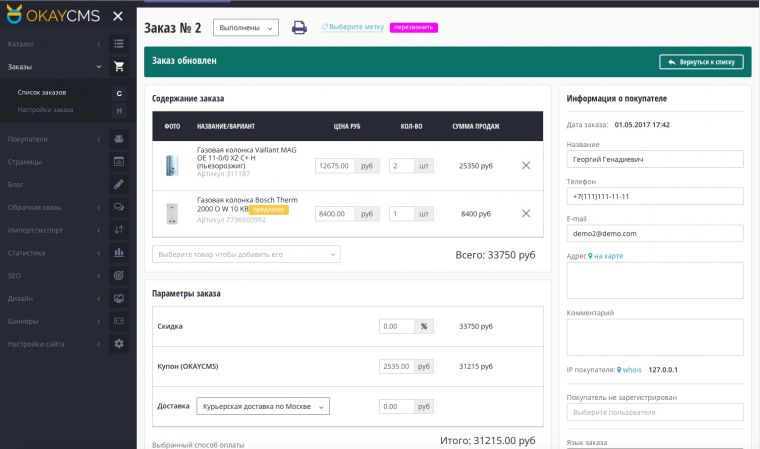Click the Site Settings gear icon
The image size is (760, 449).
point(119,344)
